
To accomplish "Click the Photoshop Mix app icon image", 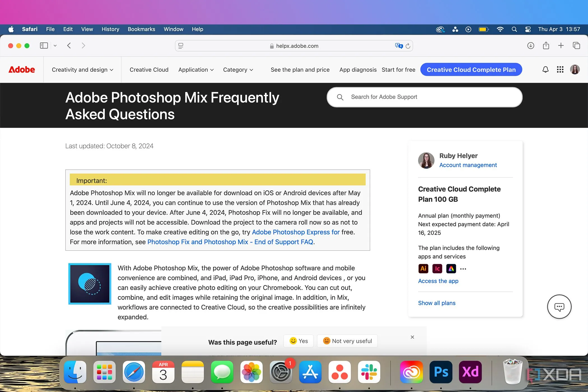I will pyautogui.click(x=90, y=284).
